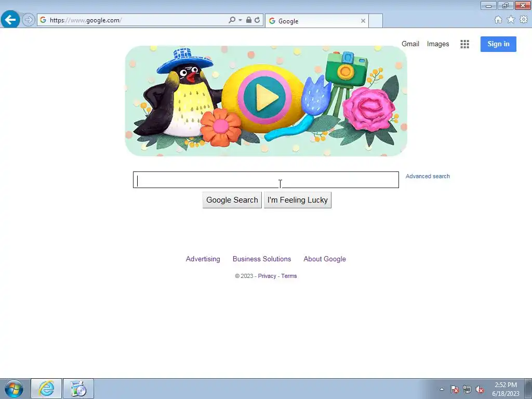Click the muted volume speaker tray icon
Viewport: 532px width, 399px height.
480,389
